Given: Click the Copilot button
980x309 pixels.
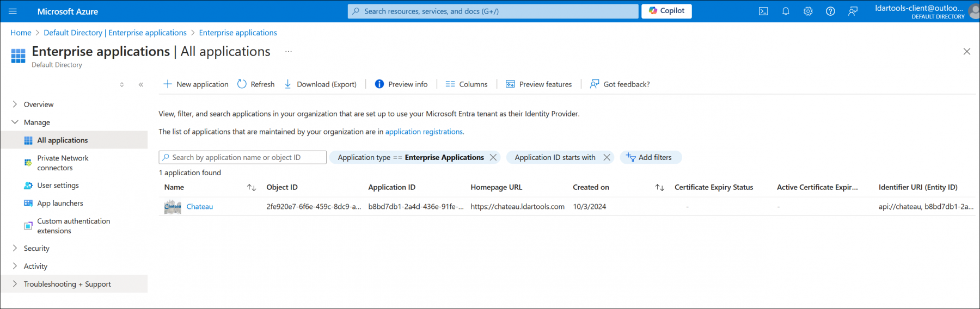Looking at the screenshot, I should click(x=666, y=11).
